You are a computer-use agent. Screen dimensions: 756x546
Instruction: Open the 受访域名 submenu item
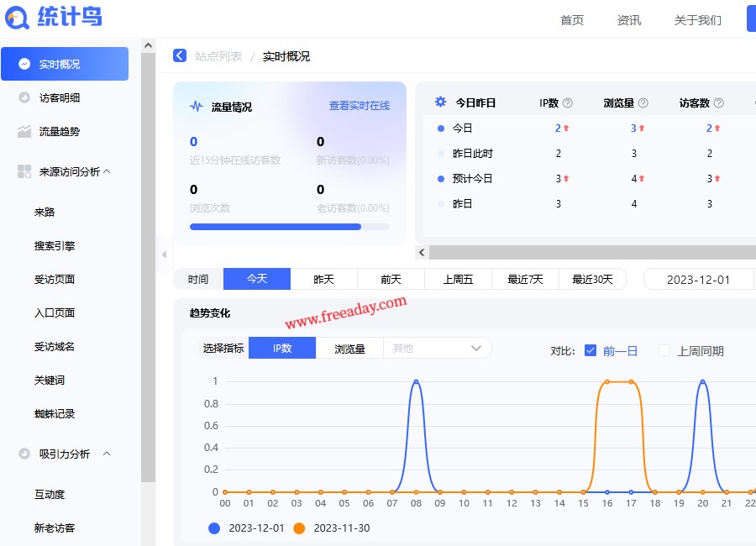tap(55, 346)
